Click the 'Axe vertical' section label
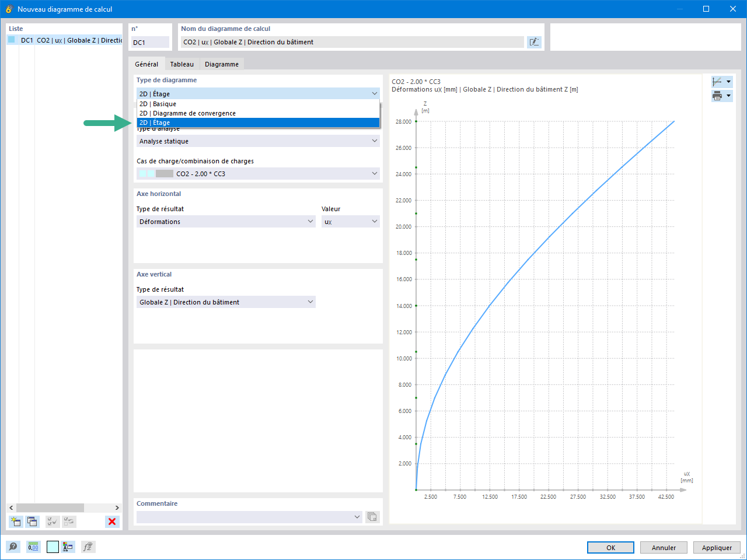The image size is (747, 560). point(154,274)
